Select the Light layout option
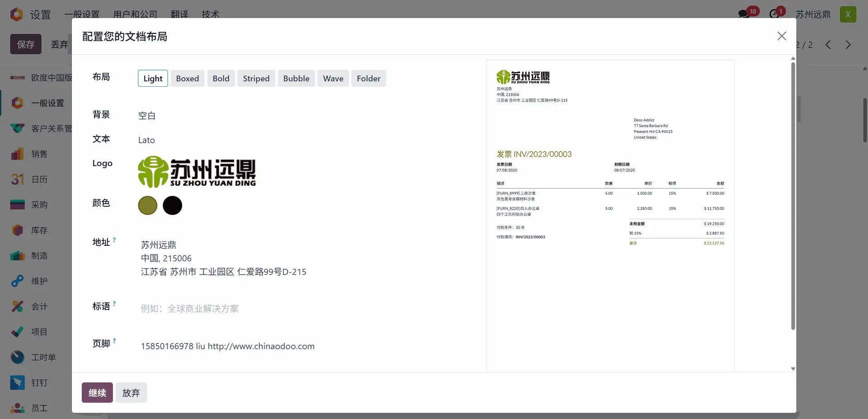This screenshot has height=419, width=868. (153, 79)
